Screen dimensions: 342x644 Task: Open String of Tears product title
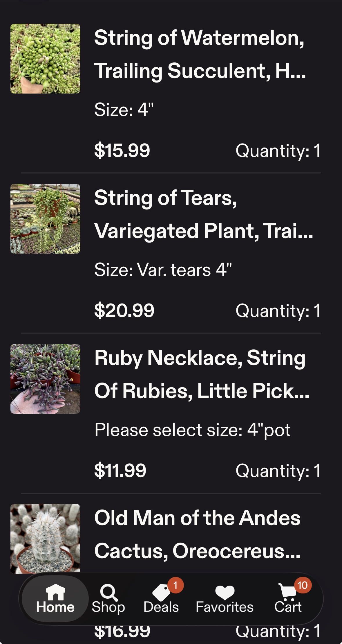click(203, 214)
